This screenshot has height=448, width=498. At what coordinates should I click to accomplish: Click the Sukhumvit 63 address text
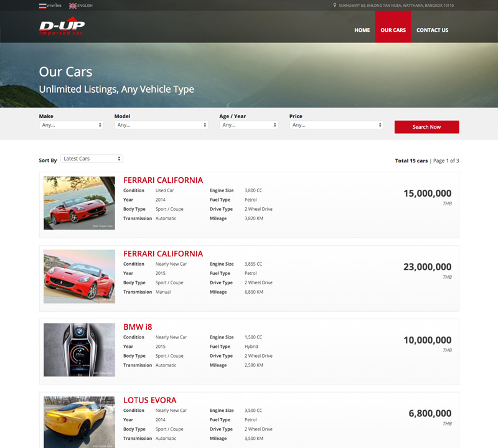point(396,6)
